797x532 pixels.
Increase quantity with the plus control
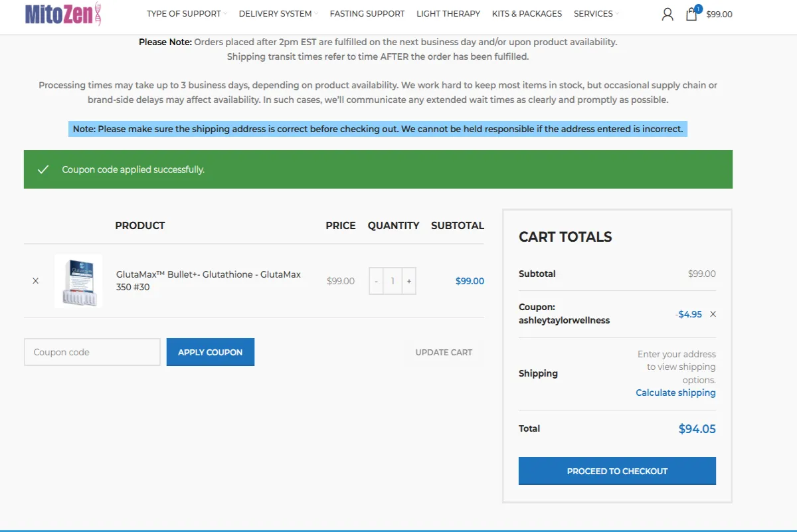pos(408,280)
